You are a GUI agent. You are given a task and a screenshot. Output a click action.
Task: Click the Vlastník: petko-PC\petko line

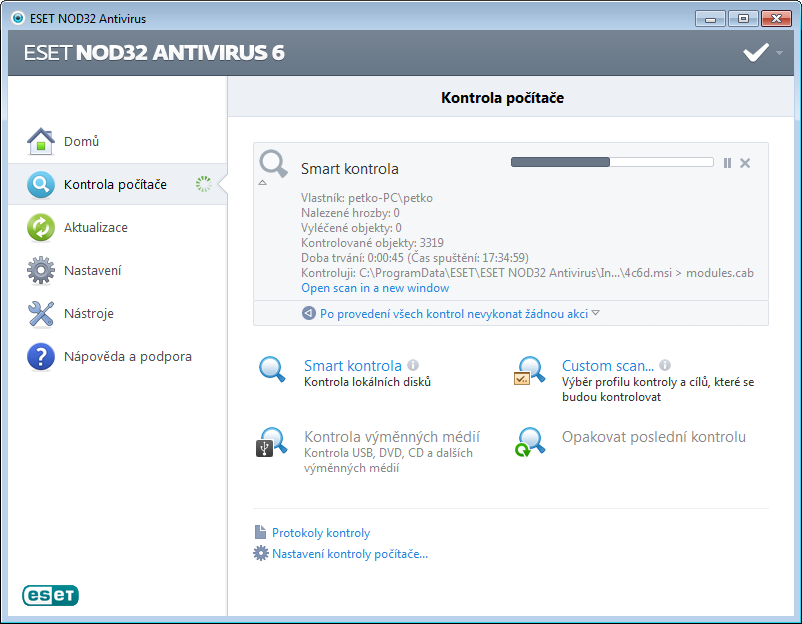367,198
